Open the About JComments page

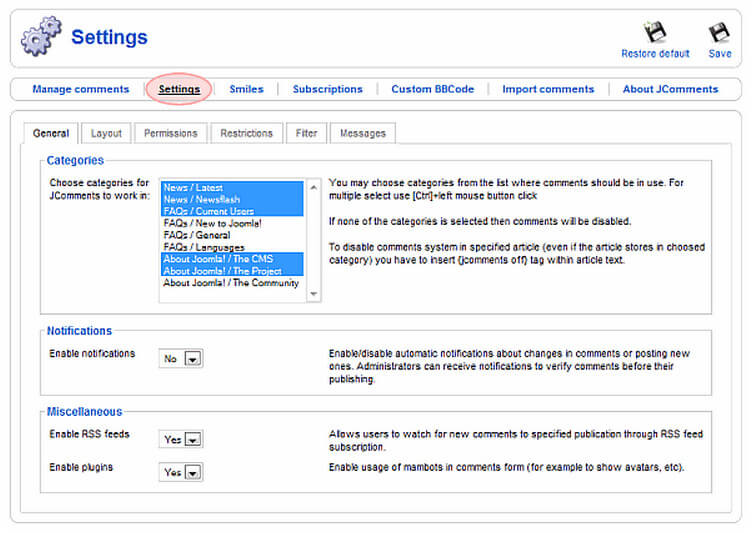(670, 89)
